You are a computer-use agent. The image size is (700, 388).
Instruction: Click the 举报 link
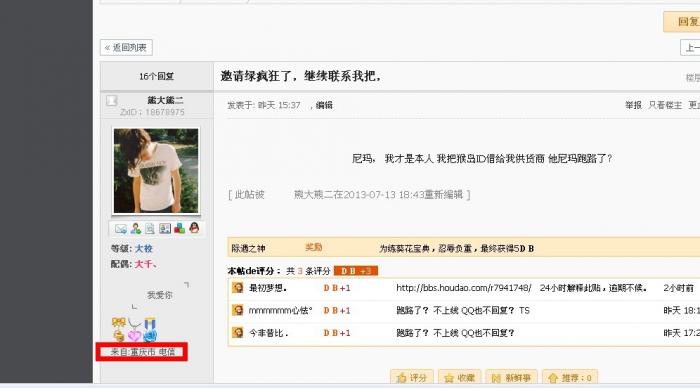coord(633,105)
